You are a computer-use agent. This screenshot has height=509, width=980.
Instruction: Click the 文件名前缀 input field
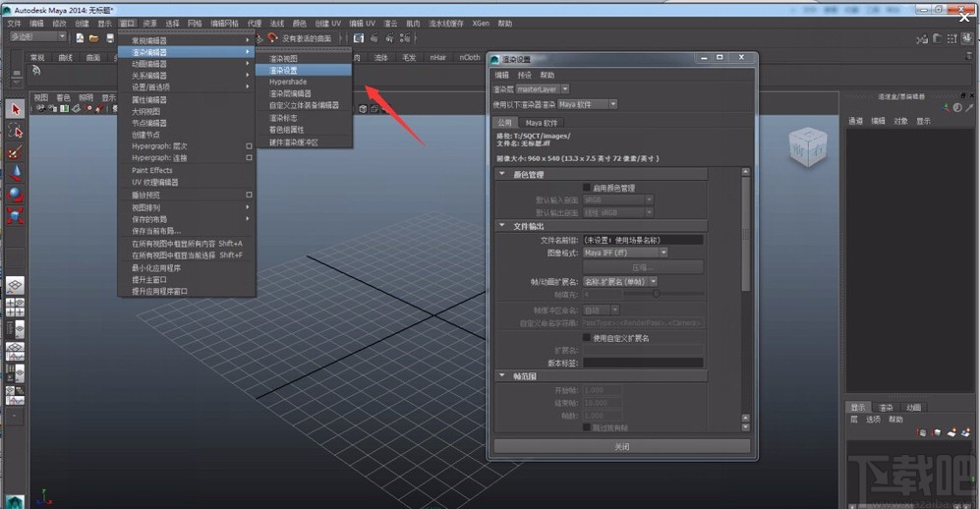(643, 240)
